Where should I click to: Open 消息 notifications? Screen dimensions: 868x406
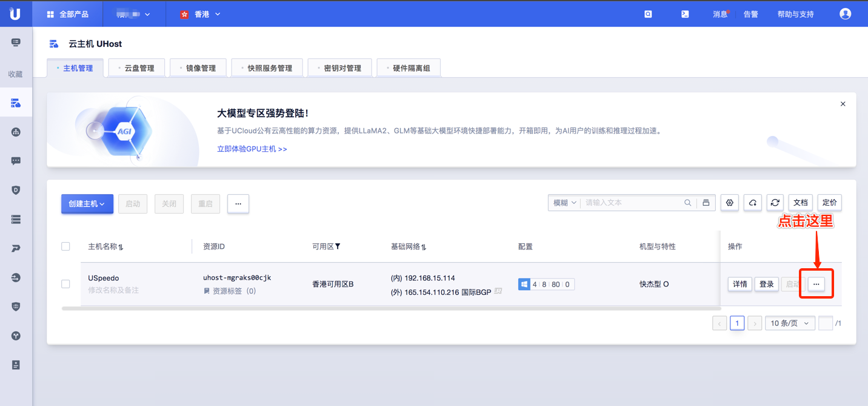[x=720, y=14]
